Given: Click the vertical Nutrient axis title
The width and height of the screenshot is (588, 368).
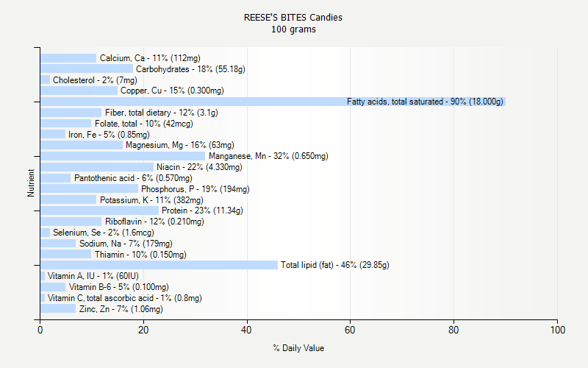Looking at the screenshot, I should [x=30, y=183].
